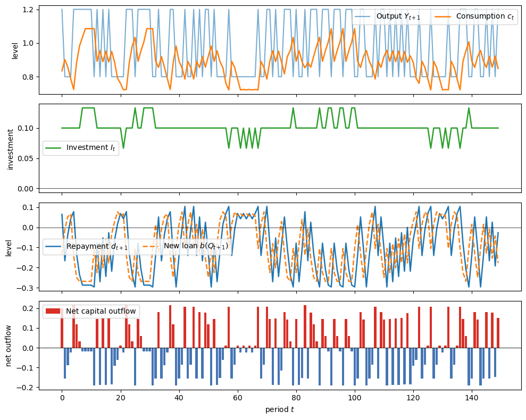
Task: Click the 0.10 tick on investment axis
Action: pyautogui.click(x=25, y=129)
